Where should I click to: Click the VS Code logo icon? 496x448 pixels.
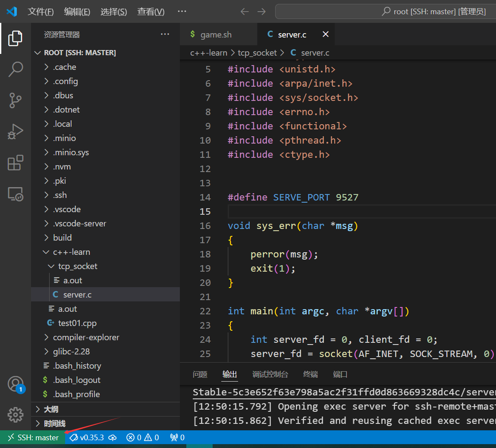12,12
